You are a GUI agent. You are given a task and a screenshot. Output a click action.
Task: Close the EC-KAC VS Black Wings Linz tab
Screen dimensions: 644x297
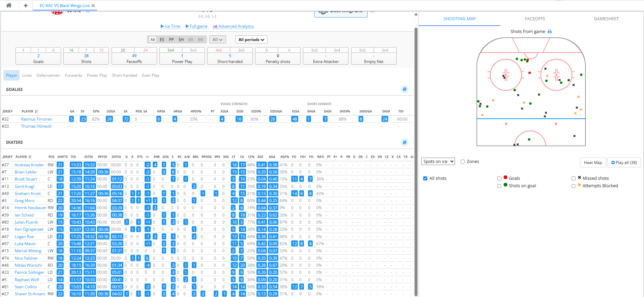pyautogui.click(x=93, y=6)
